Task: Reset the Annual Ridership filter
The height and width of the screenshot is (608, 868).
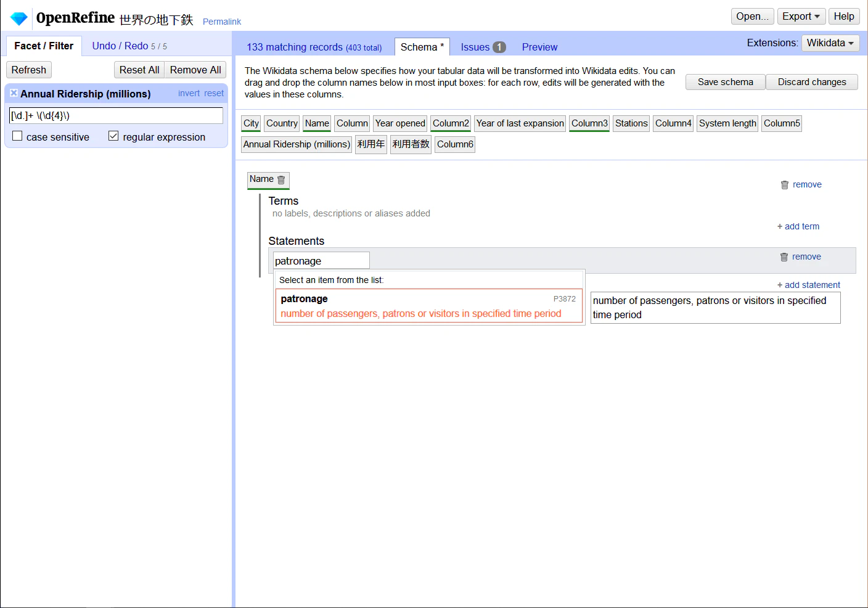Action: pos(214,93)
